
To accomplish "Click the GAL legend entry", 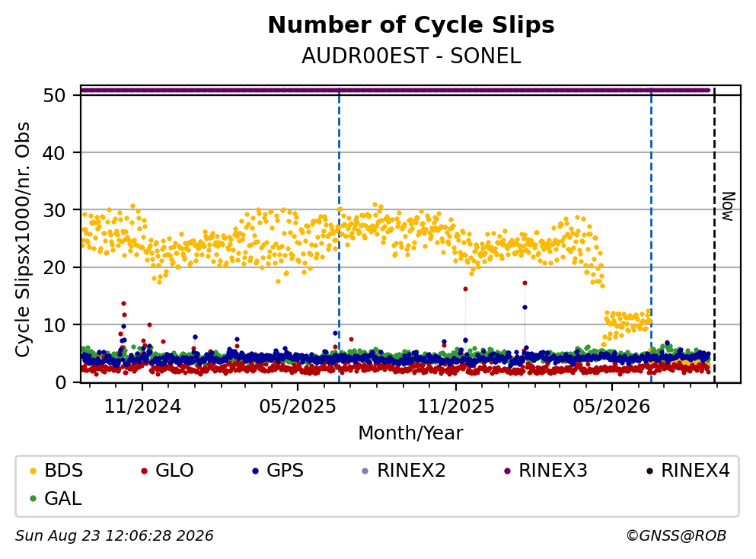I will tap(56, 498).
